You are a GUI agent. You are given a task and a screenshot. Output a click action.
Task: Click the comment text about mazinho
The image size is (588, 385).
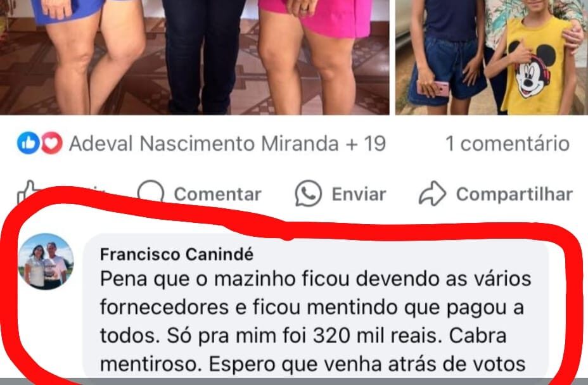click(x=316, y=321)
